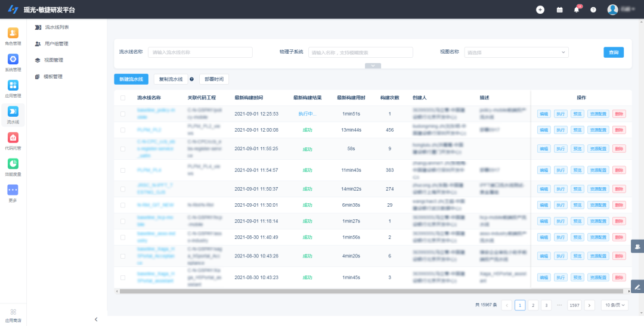Select the 流水线 sidebar icon
This screenshot has height=326, width=644.
pos(13,115)
